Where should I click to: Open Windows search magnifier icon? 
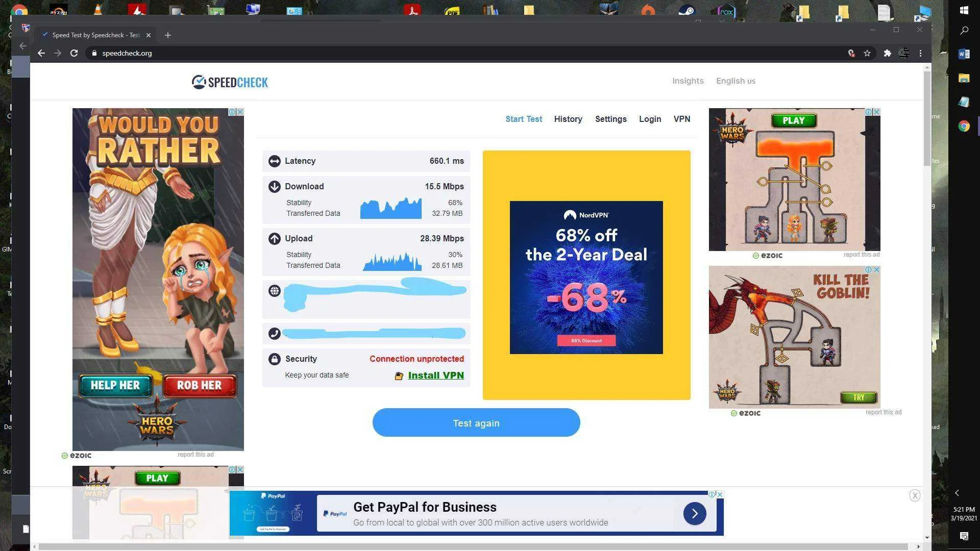pyautogui.click(x=964, y=31)
